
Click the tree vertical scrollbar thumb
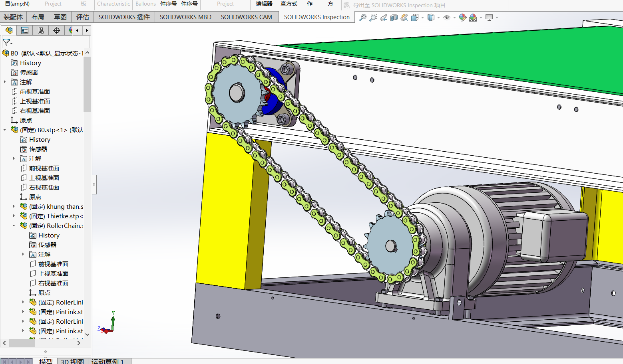click(88, 85)
